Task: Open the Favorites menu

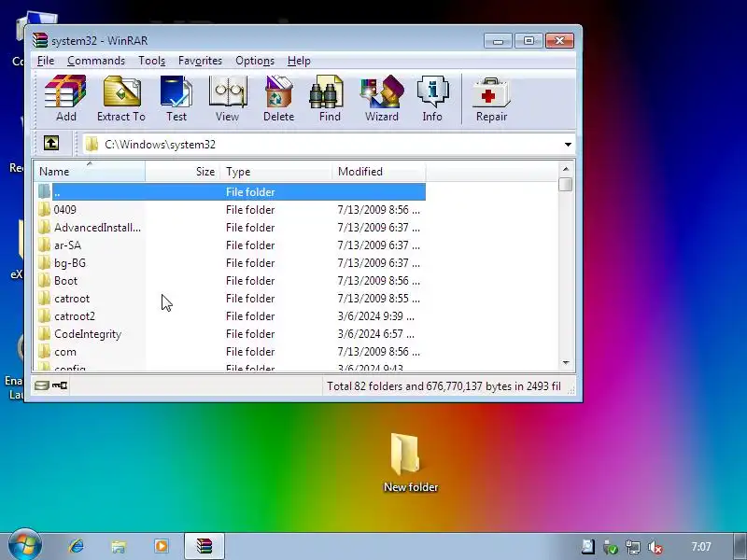Action: click(x=200, y=61)
